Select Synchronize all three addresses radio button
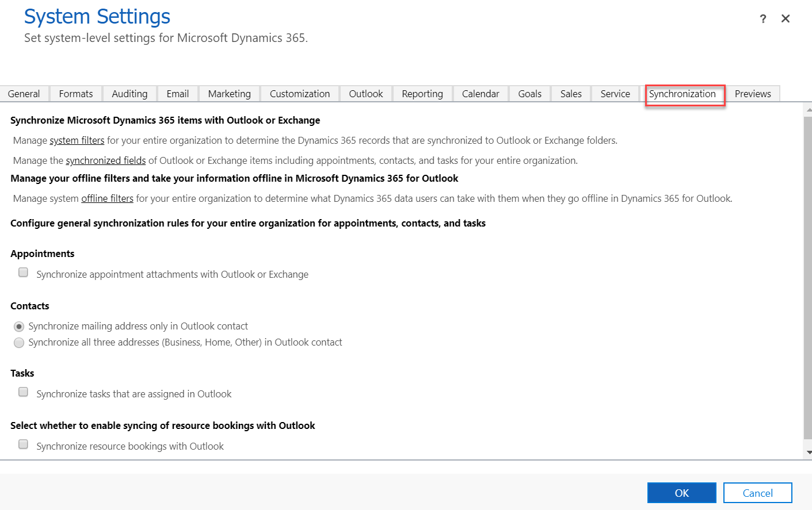Screen dimensions: 812x510 point(19,342)
